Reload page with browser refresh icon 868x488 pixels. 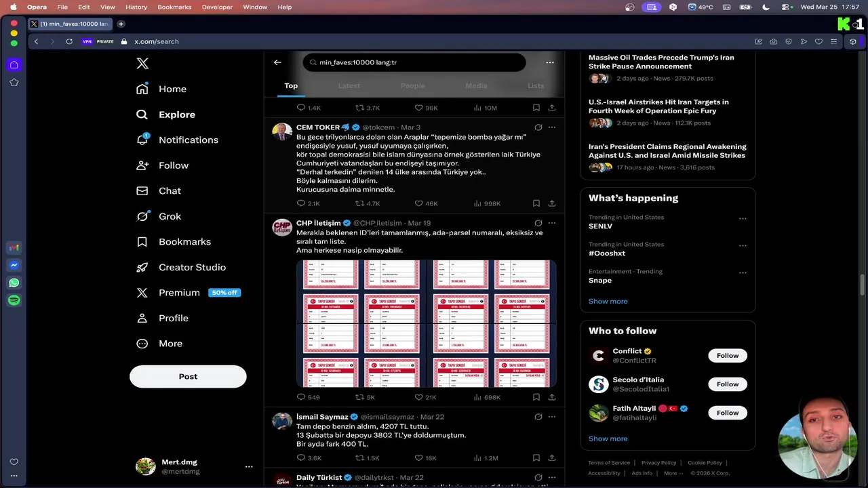(69, 41)
